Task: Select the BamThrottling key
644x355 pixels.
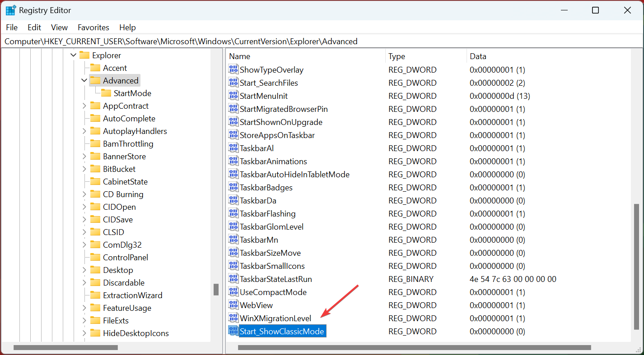Action: (x=128, y=143)
